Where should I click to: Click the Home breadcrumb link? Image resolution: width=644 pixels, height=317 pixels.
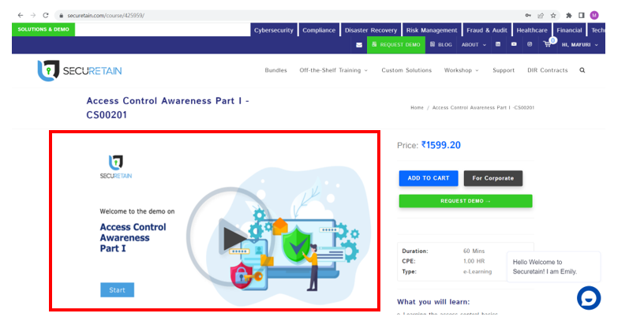tap(417, 107)
